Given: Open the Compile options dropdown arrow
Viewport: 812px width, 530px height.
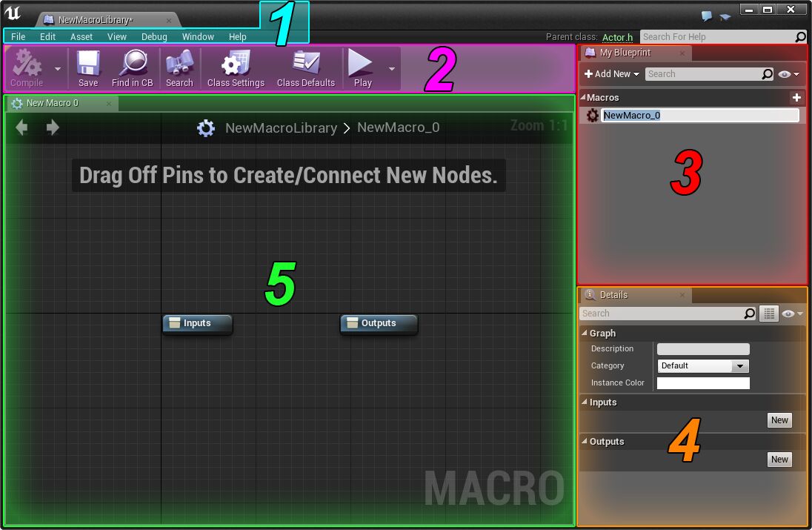Looking at the screenshot, I should [58, 68].
